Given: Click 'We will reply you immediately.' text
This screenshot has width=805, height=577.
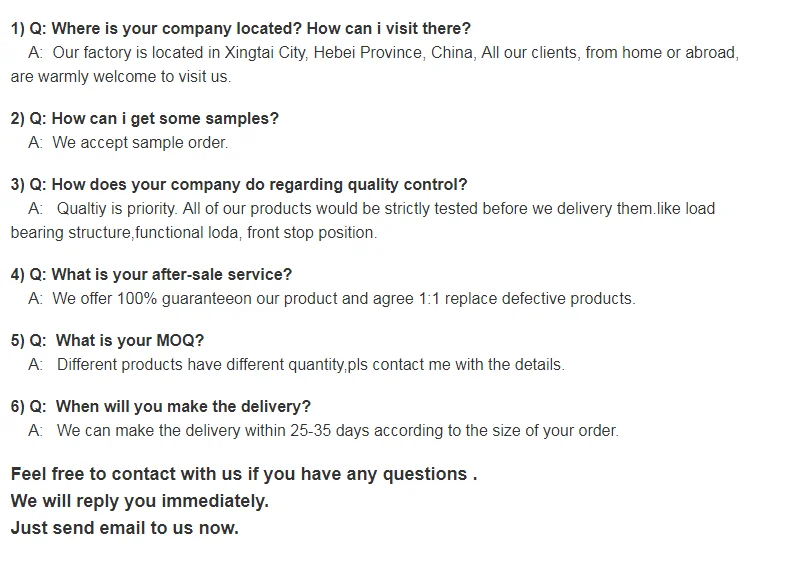Looking at the screenshot, I should coord(140,500).
